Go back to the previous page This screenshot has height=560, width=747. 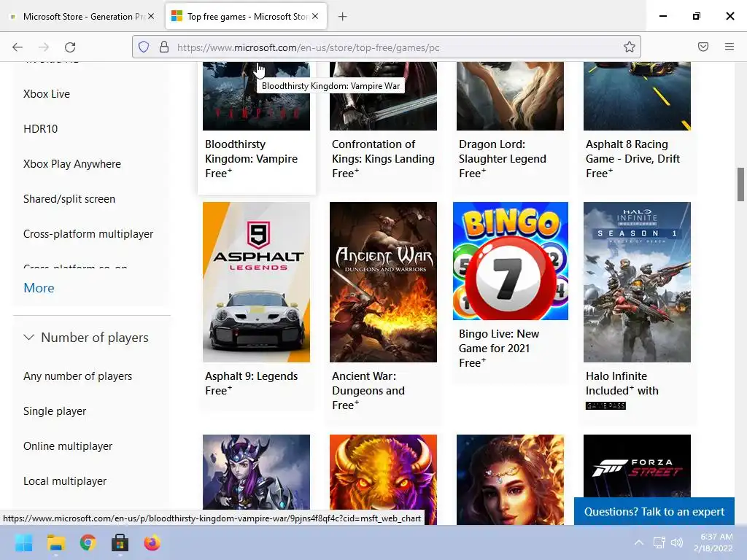tap(18, 47)
